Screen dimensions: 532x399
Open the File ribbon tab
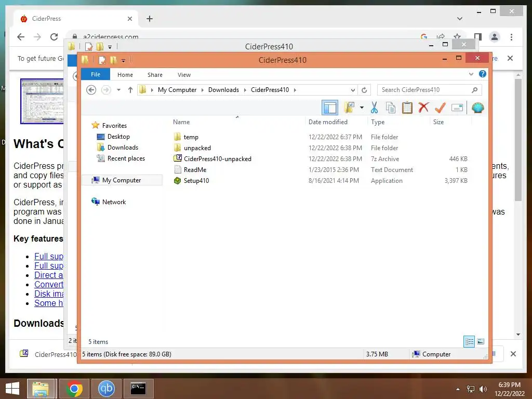tap(96, 74)
